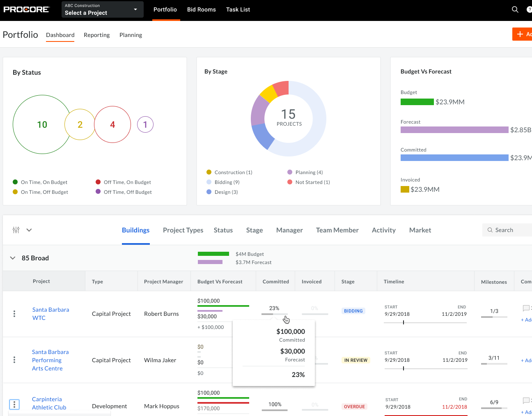Click the 15 Projects donut center
Image resolution: width=532 pixels, height=416 pixels.
(x=289, y=118)
